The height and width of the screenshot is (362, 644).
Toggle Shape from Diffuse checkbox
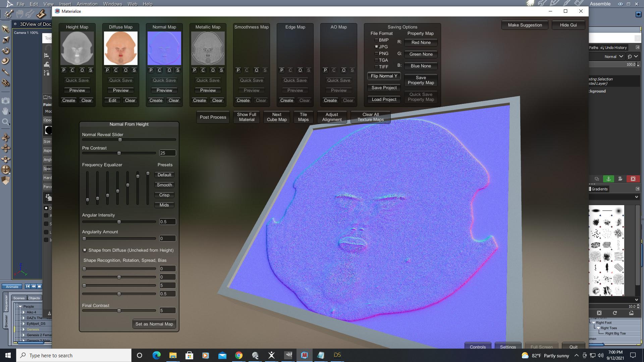click(85, 250)
